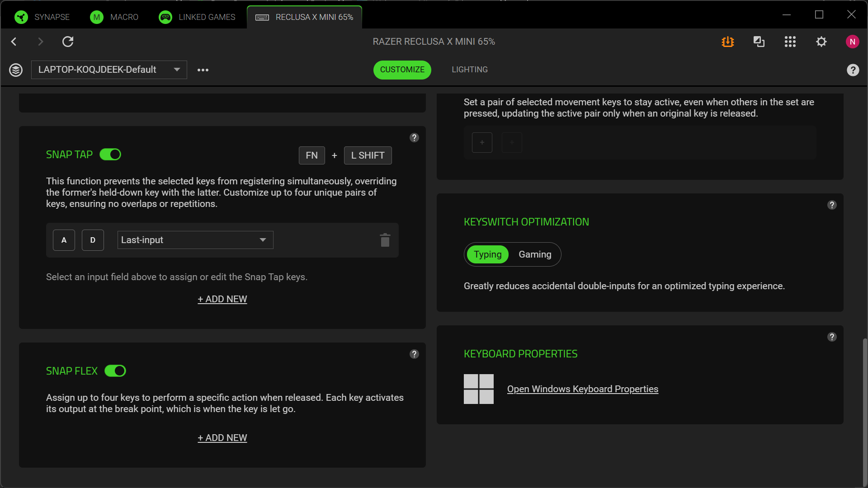Screen dimensions: 868x488
Task: Expand the LAPTOP-KOQJDEEK-Default profile dropdown
Action: pyautogui.click(x=109, y=70)
